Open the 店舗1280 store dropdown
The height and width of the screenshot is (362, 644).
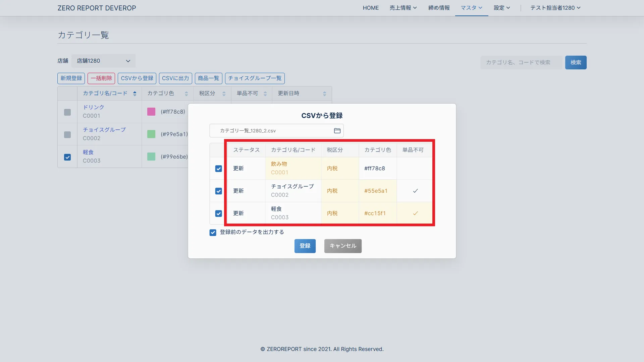[103, 61]
